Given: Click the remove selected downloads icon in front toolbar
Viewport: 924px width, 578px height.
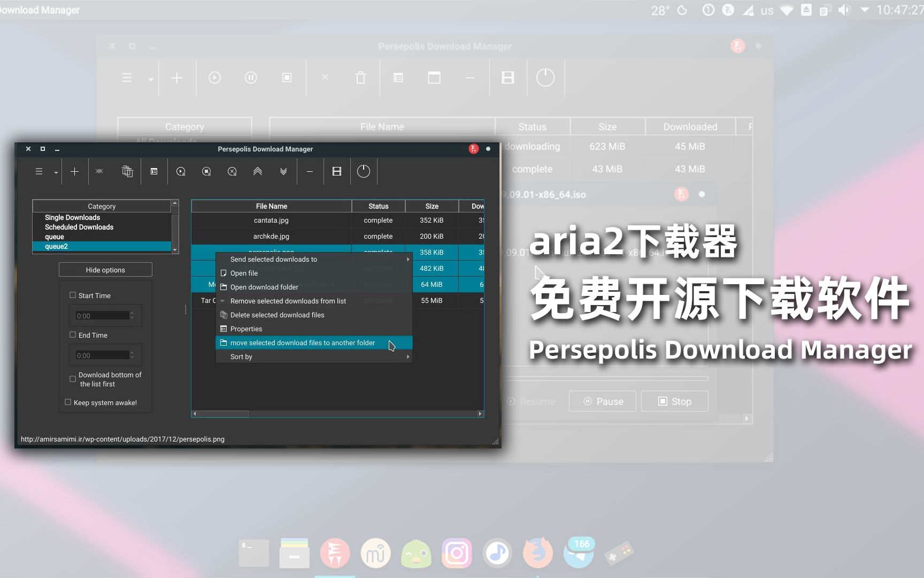Looking at the screenshot, I should coord(99,171).
